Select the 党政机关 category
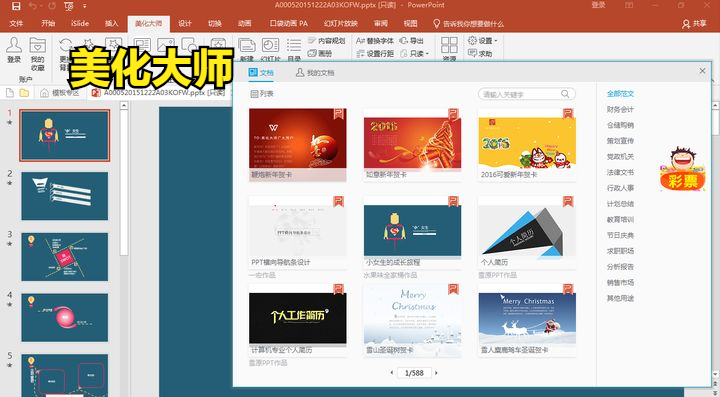Image resolution: width=720 pixels, height=397 pixels. tap(620, 157)
